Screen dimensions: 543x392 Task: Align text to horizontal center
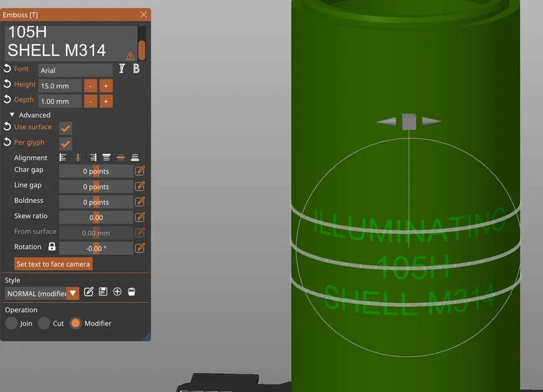click(x=78, y=158)
